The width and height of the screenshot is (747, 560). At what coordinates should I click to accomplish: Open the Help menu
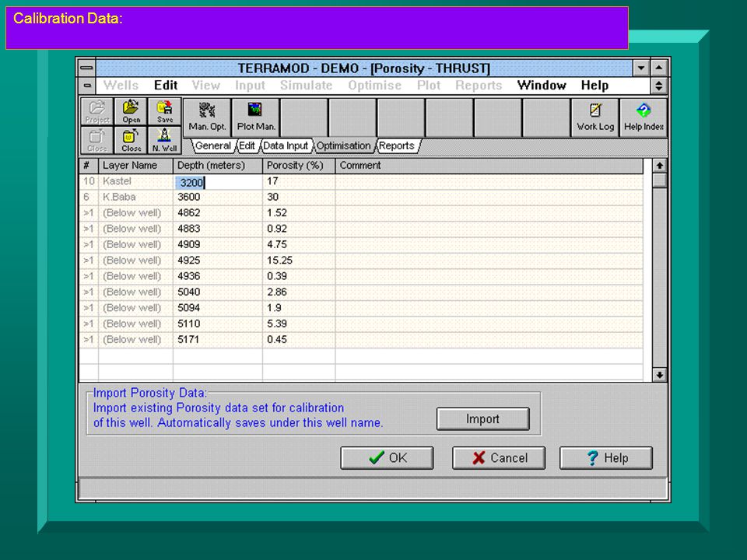594,86
